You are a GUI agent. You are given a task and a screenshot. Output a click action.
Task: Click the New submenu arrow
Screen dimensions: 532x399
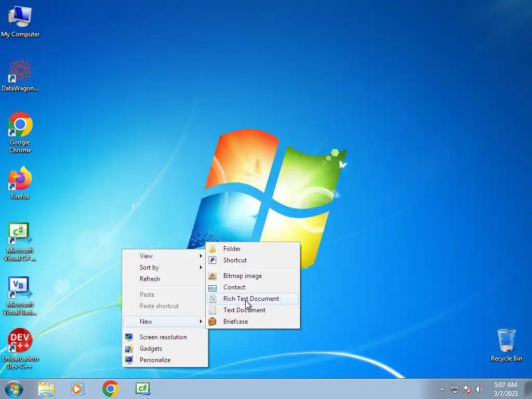pyautogui.click(x=201, y=321)
